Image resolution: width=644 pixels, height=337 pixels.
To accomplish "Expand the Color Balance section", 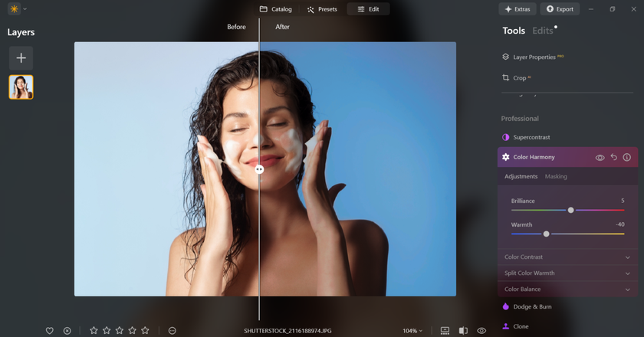I will (x=567, y=289).
